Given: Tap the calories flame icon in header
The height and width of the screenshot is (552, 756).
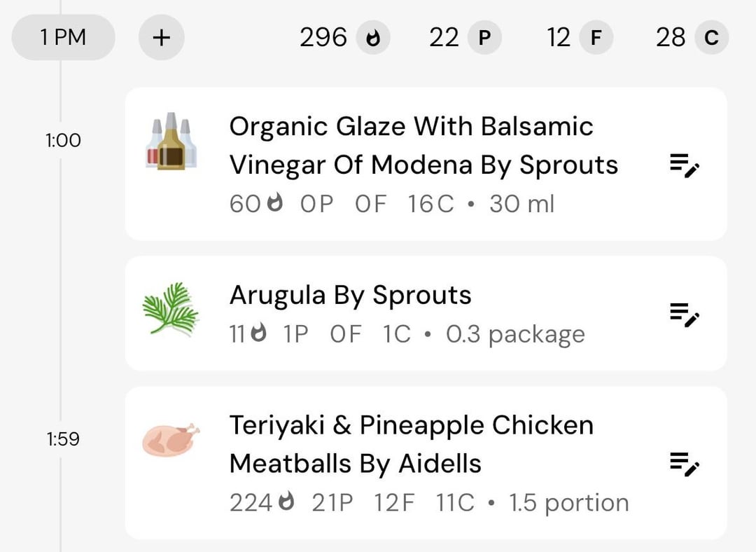Looking at the screenshot, I should 372,38.
